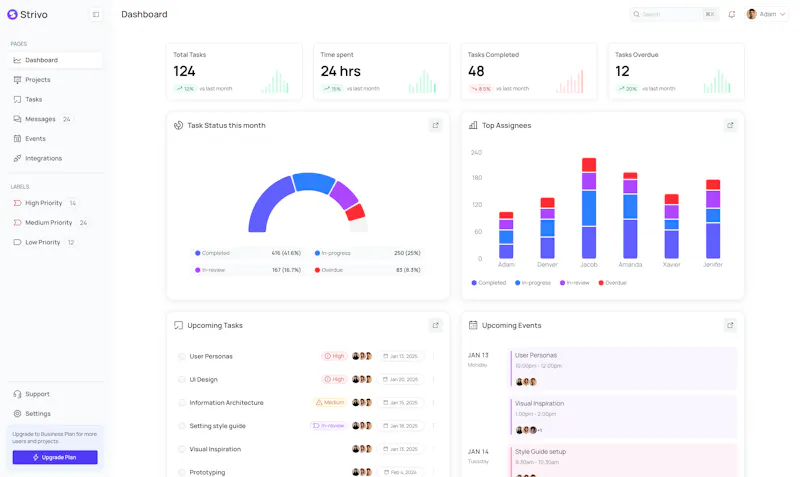Check the Setting style guide task checkbox
The image size is (800, 477).
(x=182, y=426)
